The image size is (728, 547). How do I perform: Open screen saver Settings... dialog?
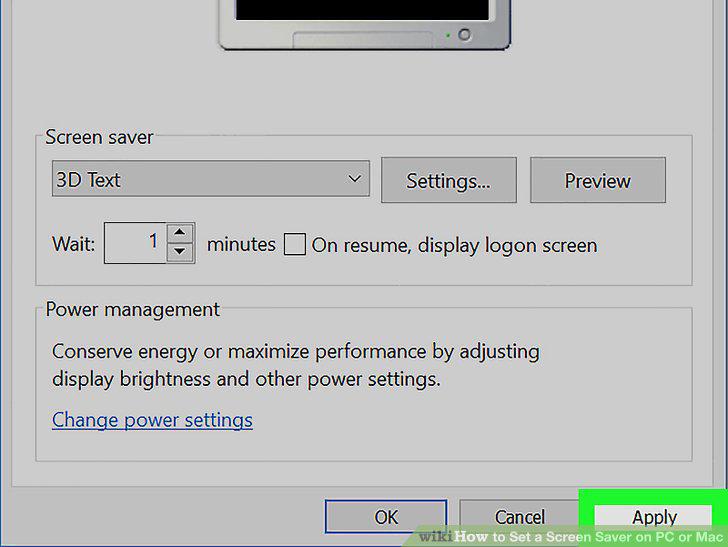(448, 180)
